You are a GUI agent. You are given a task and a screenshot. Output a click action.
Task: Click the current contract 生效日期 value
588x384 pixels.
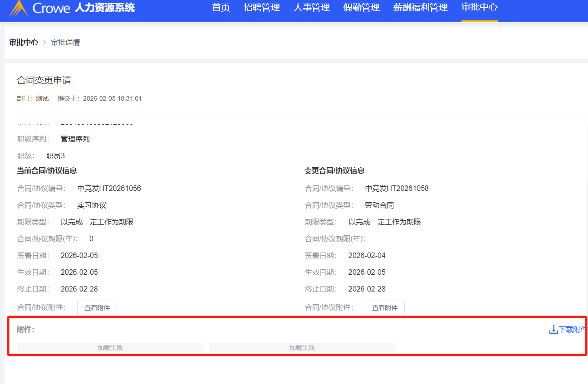coord(79,272)
